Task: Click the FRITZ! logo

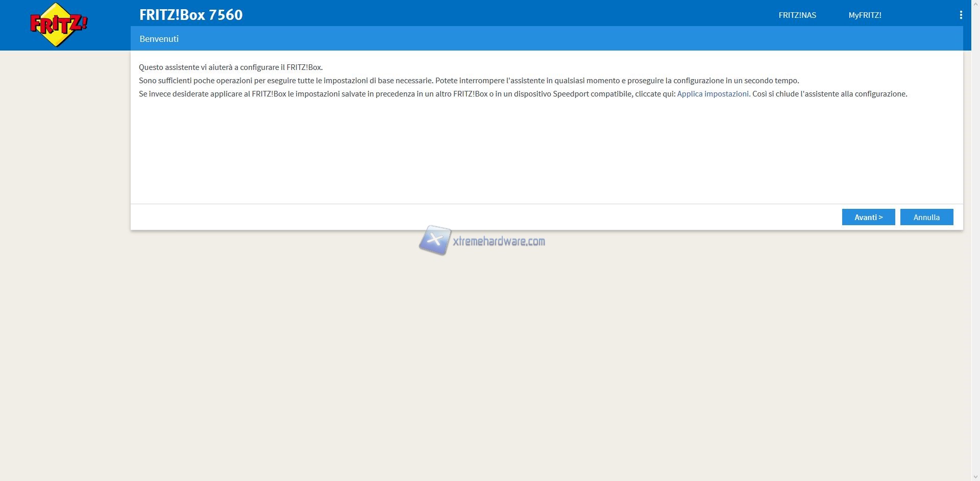Action: (58, 25)
